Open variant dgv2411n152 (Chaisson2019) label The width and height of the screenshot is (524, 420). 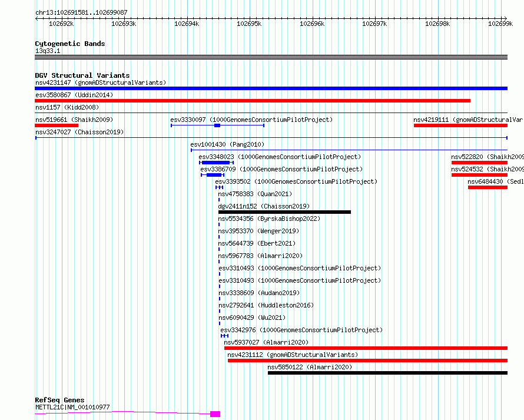(x=264, y=206)
